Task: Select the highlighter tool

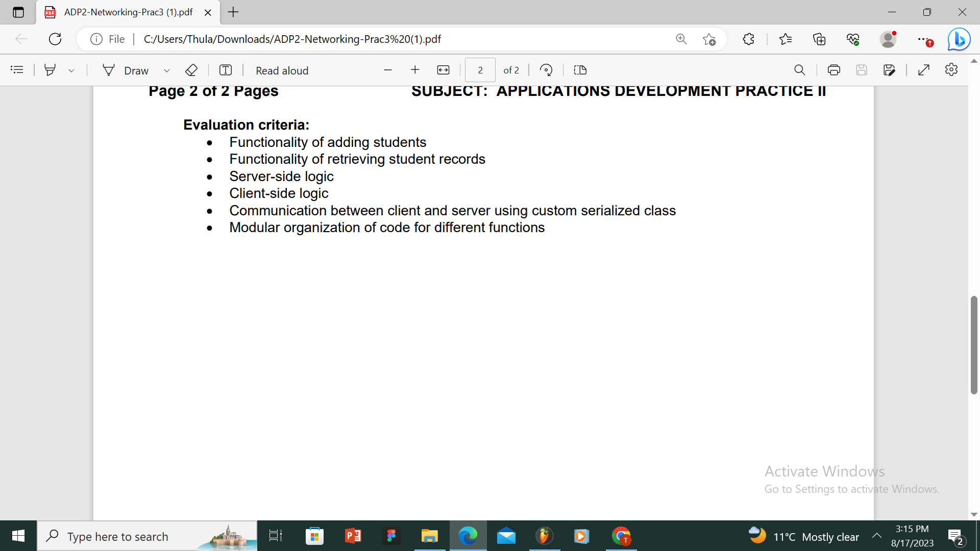Action: click(50, 70)
